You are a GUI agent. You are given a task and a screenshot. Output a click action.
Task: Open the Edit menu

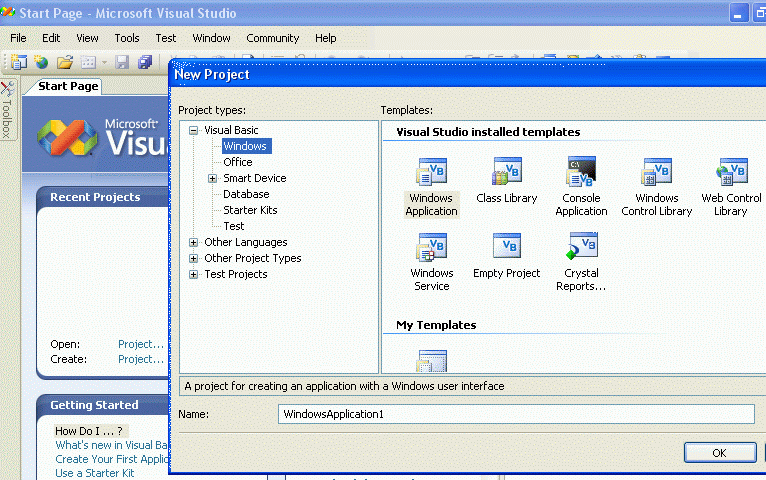pyautogui.click(x=51, y=38)
